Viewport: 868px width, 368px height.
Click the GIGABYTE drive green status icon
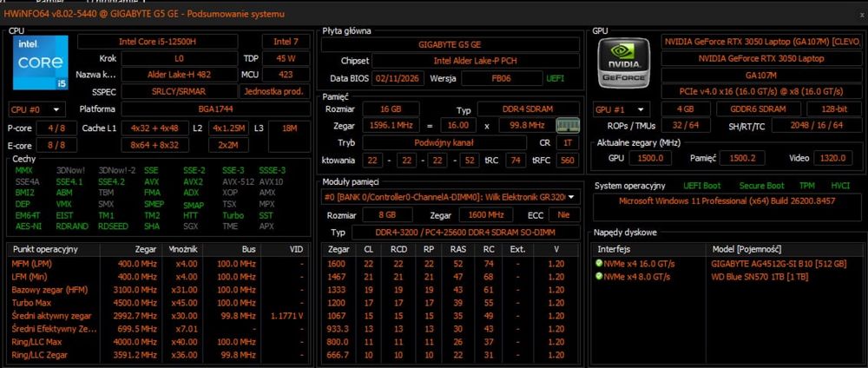(x=598, y=263)
